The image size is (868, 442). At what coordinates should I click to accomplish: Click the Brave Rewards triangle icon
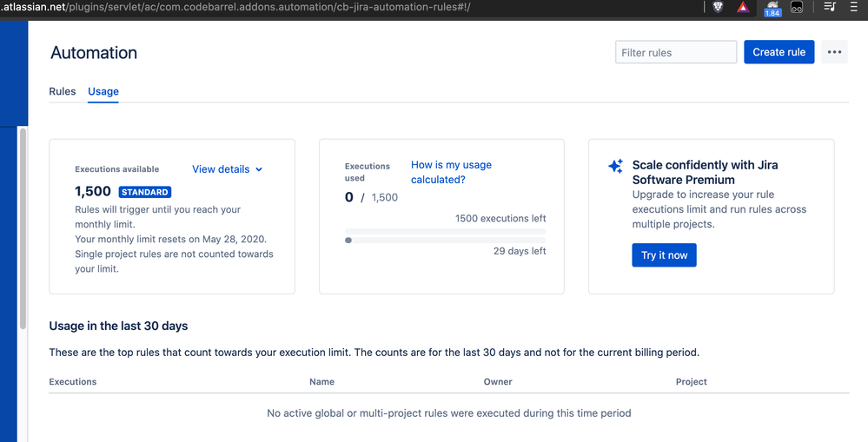(x=743, y=7)
